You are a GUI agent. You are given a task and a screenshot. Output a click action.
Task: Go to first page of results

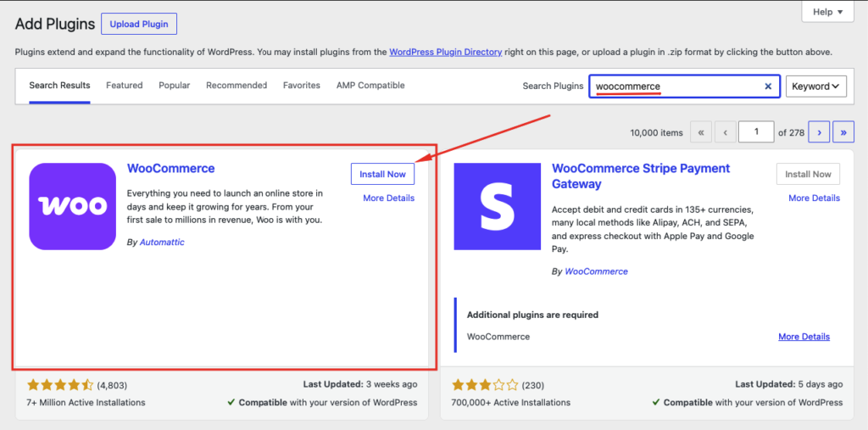click(x=701, y=132)
